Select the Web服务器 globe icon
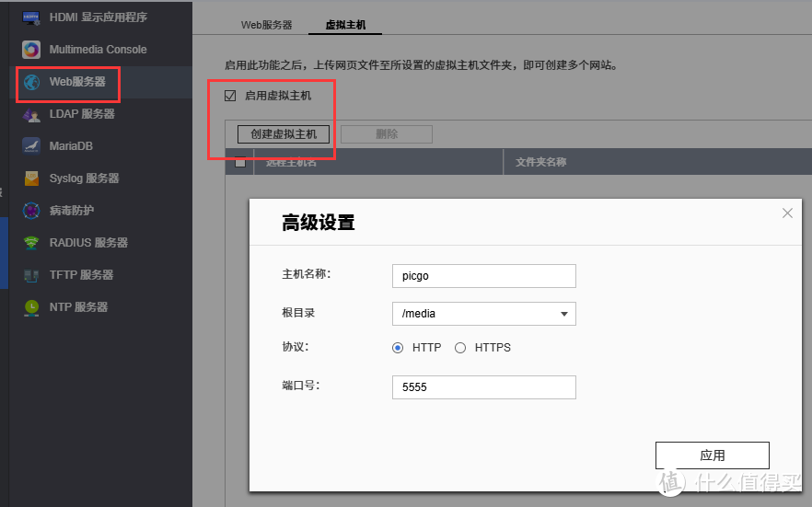812x507 pixels. pyautogui.click(x=31, y=82)
